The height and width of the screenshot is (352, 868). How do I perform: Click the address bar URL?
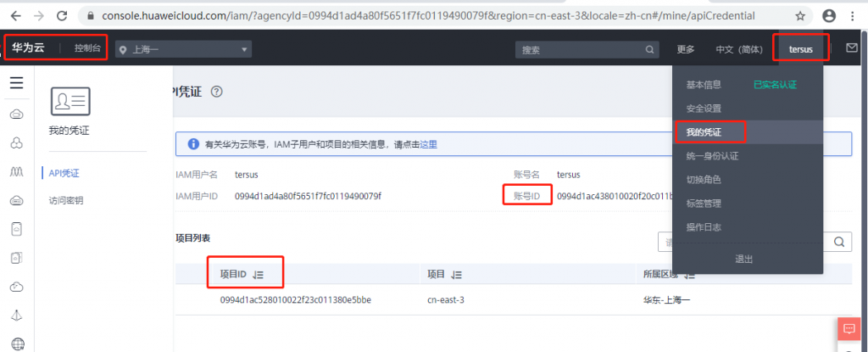pos(428,15)
